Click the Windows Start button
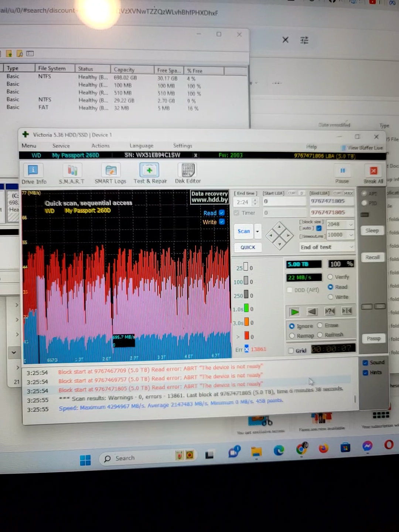This screenshot has height=532, width=399. point(85,460)
